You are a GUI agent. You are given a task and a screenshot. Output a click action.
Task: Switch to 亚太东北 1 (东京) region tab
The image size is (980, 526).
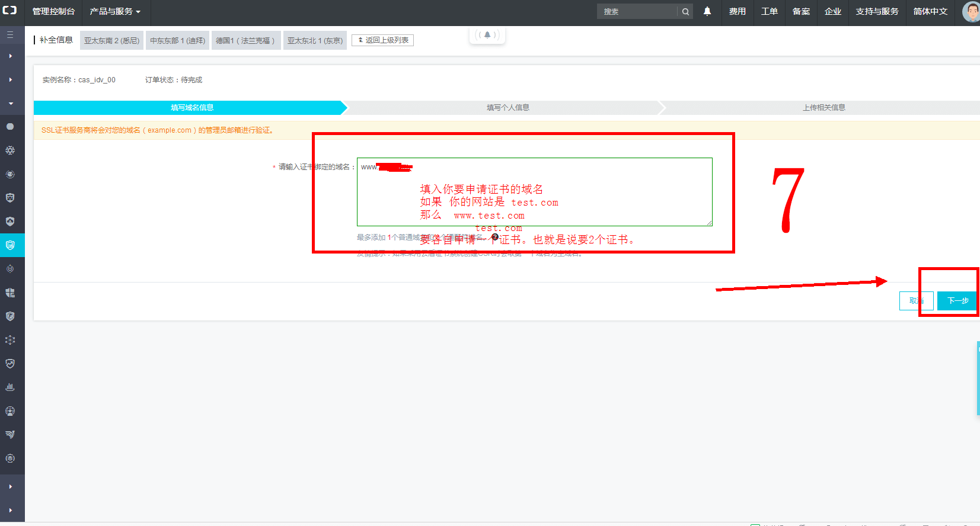[315, 41]
